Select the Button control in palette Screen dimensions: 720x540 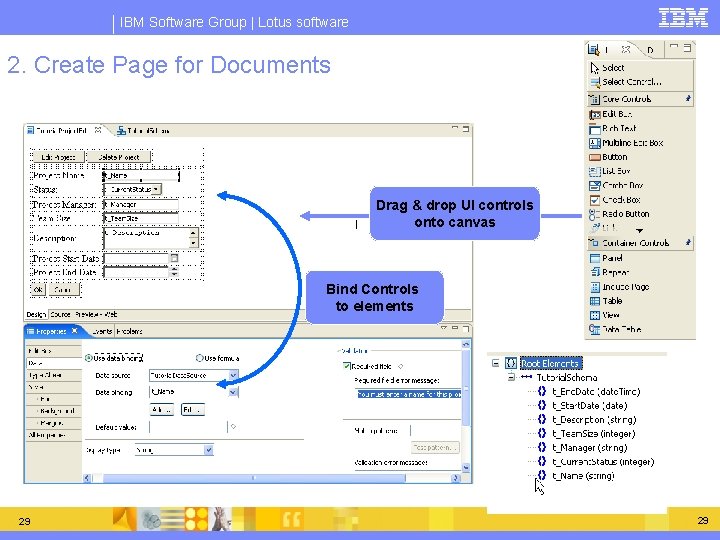[608, 157]
